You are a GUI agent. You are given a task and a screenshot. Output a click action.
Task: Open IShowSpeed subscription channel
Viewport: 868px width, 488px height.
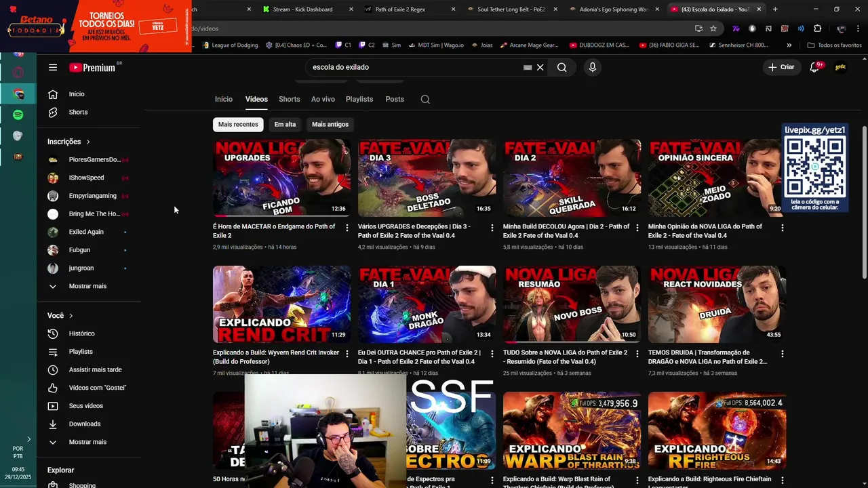[86, 178]
